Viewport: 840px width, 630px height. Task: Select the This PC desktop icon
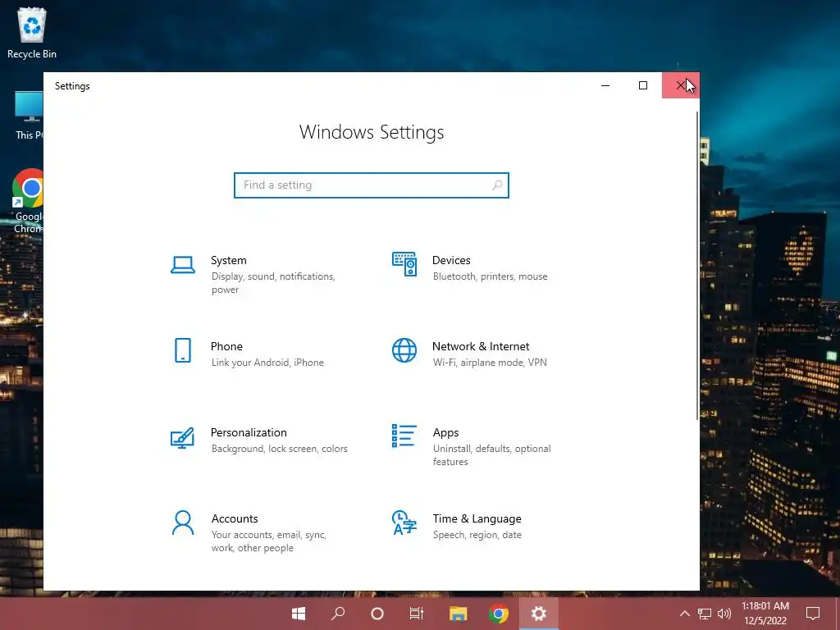[x=28, y=116]
